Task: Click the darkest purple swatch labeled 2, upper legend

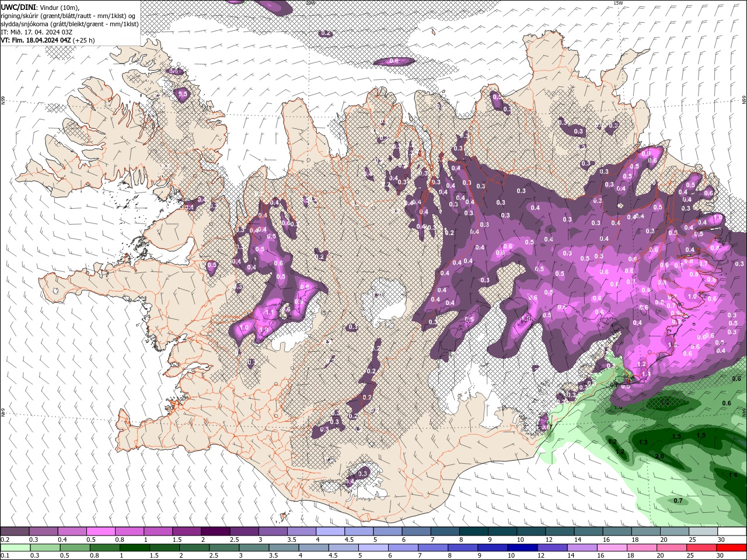Action: [x=215, y=531]
